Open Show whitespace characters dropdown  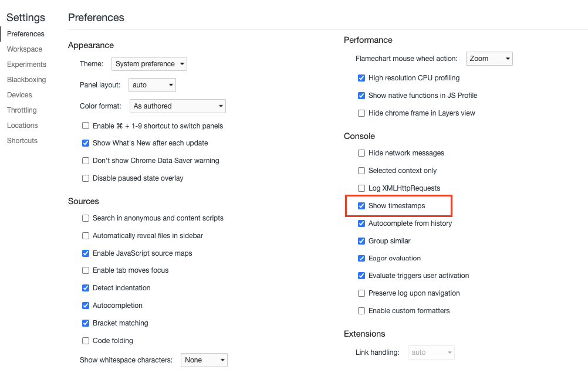(x=204, y=360)
